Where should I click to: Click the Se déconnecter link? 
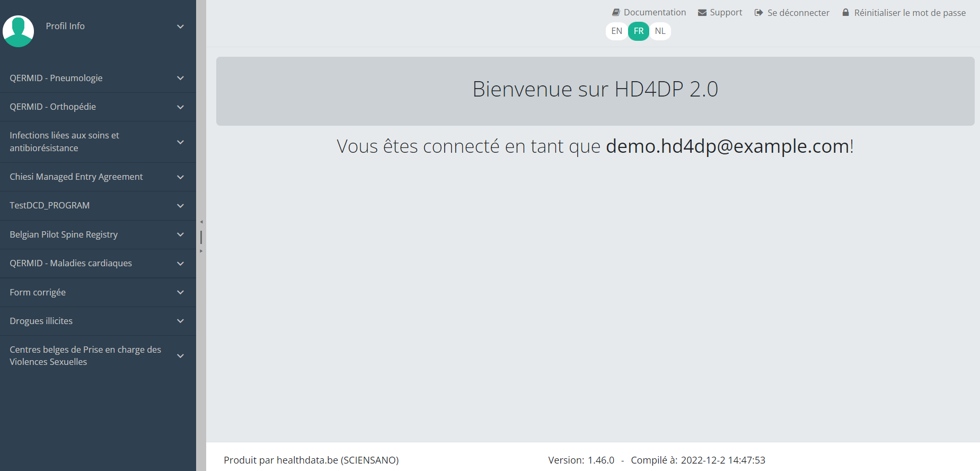[798, 12]
